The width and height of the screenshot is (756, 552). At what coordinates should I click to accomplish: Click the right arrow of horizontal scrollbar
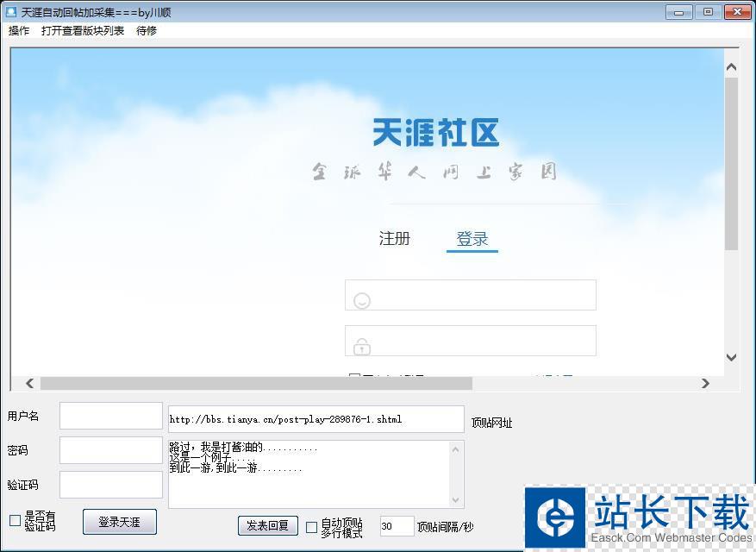click(x=705, y=383)
